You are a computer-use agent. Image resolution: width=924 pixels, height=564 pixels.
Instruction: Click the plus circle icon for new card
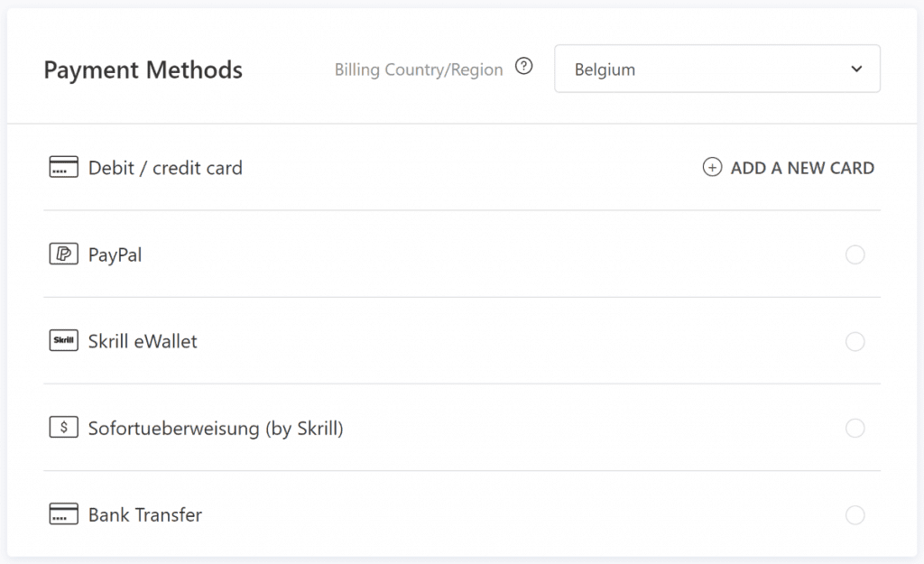click(x=713, y=168)
